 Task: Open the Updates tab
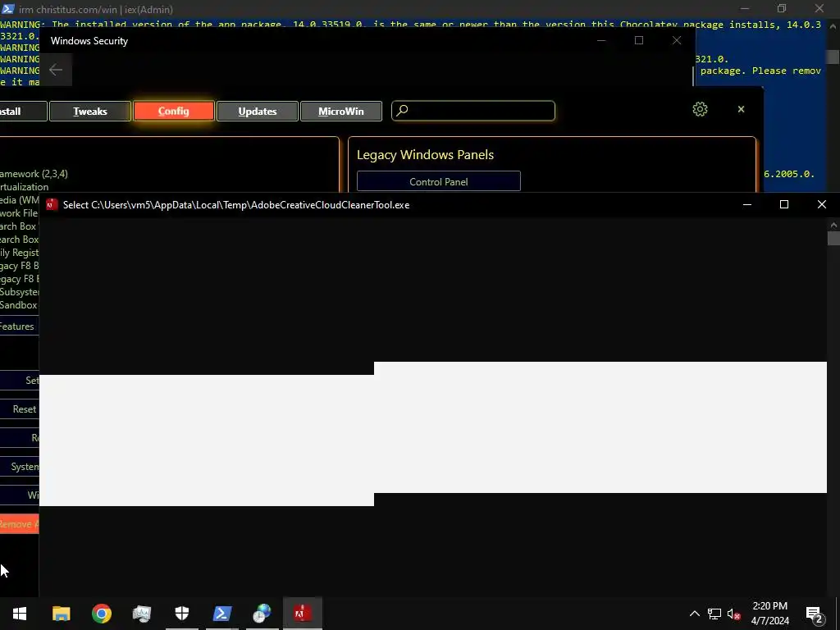tap(258, 111)
